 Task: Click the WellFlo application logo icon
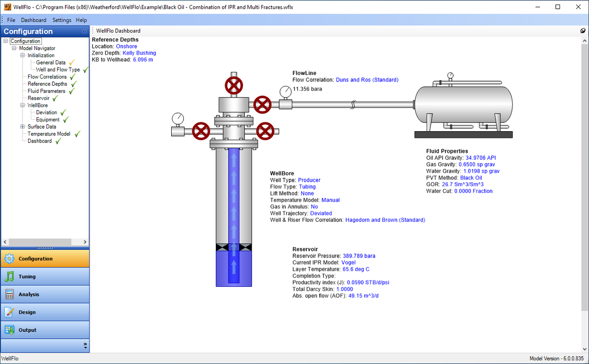[7, 7]
